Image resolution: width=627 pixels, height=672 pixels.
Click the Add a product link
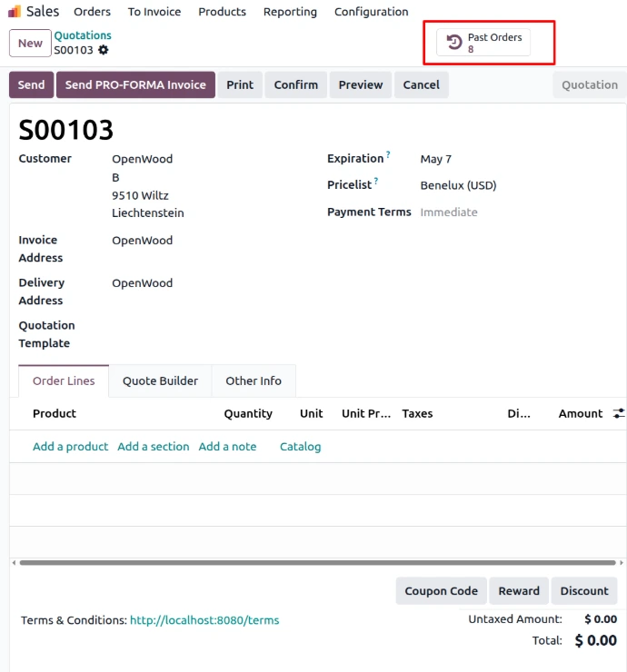[70, 447]
